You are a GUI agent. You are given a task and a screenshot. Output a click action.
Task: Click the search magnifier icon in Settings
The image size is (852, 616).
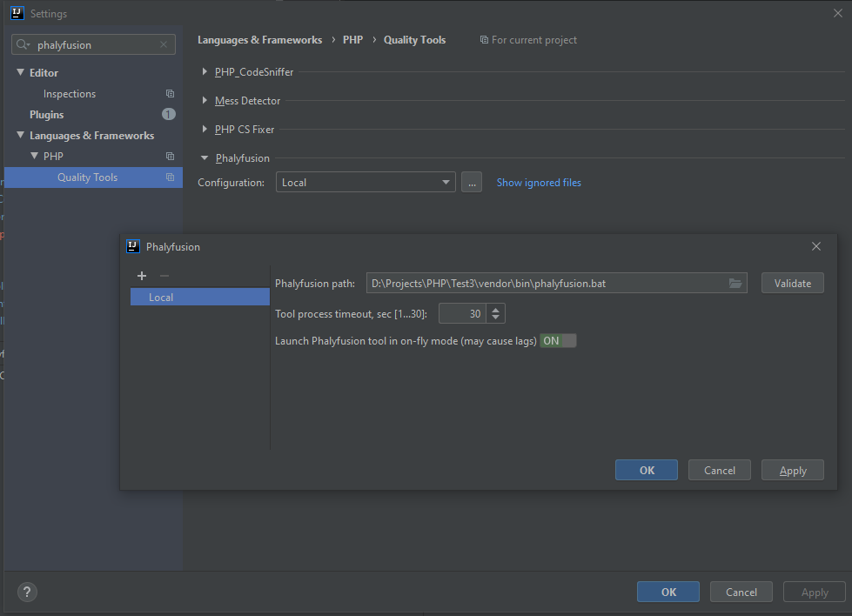click(23, 44)
